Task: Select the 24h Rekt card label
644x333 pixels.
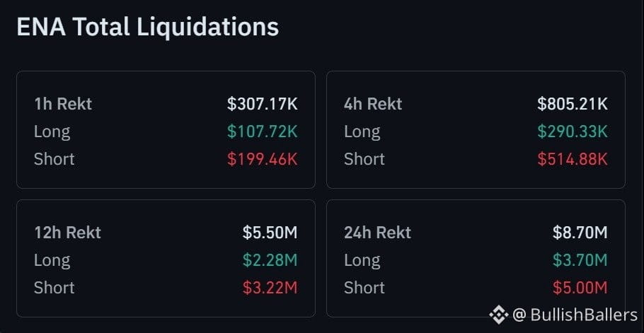Action: click(377, 233)
